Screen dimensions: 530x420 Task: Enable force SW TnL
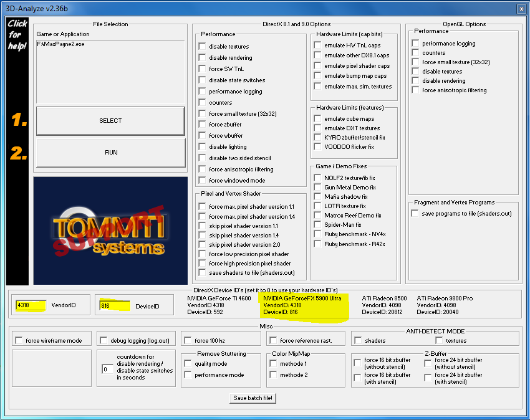pos(202,69)
